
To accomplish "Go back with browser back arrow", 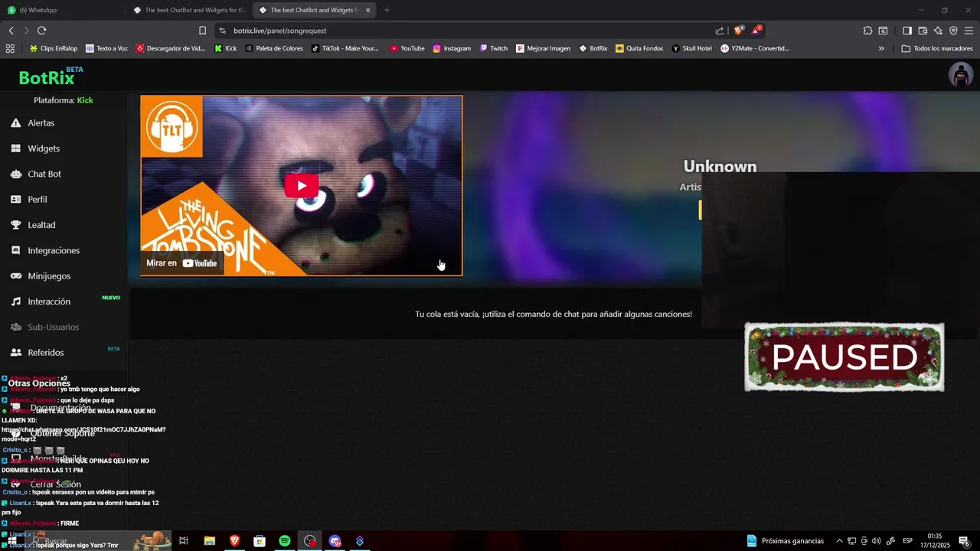I will [11, 31].
